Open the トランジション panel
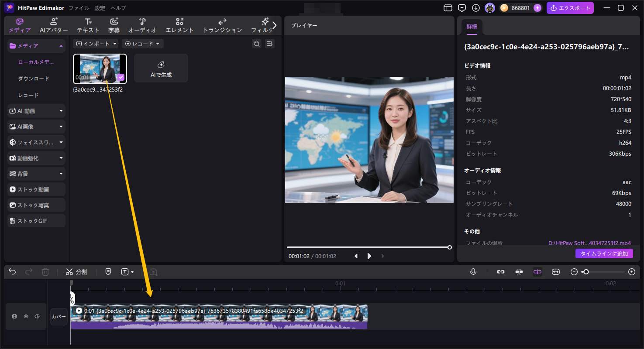The width and height of the screenshot is (644, 349). pyautogui.click(x=222, y=24)
